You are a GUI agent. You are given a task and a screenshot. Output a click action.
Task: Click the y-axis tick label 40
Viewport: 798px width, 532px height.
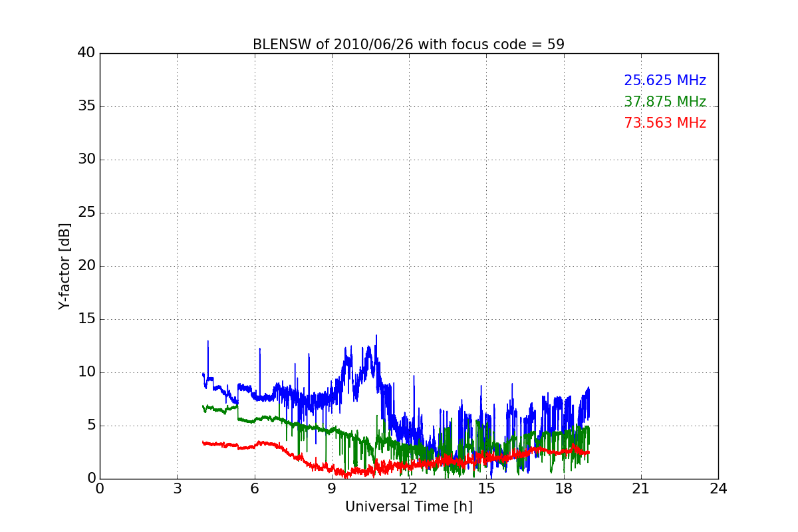(x=86, y=53)
